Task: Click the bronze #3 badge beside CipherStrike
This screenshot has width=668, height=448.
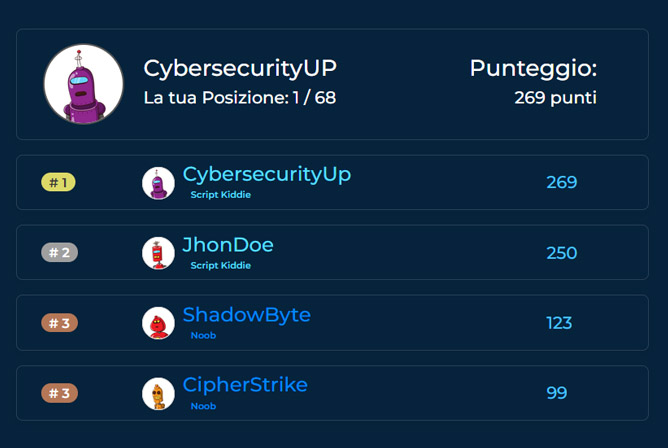Action: pyautogui.click(x=59, y=393)
